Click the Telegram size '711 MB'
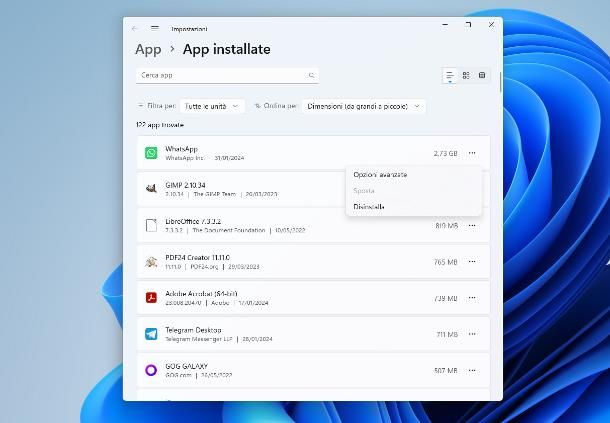 (x=447, y=334)
